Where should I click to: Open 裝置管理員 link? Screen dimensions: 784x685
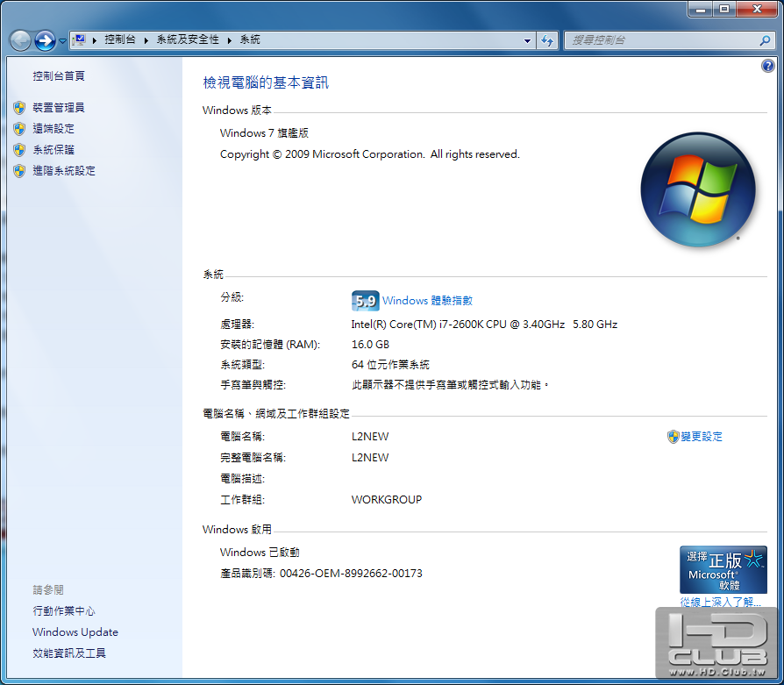click(x=59, y=108)
